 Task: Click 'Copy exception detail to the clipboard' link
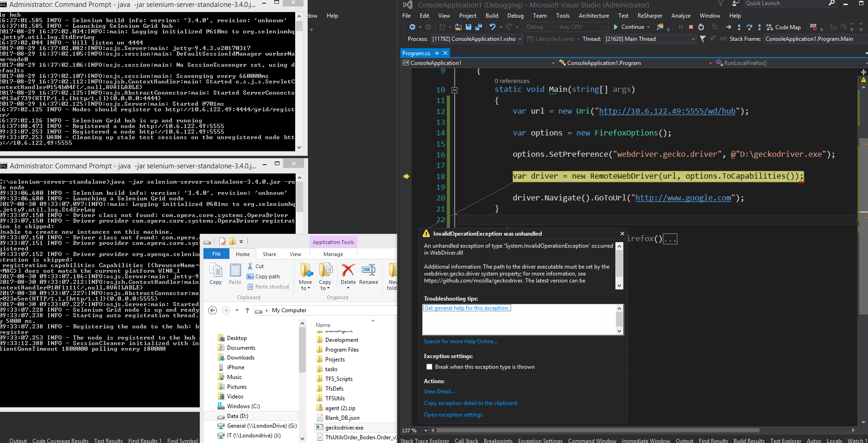[470, 403]
